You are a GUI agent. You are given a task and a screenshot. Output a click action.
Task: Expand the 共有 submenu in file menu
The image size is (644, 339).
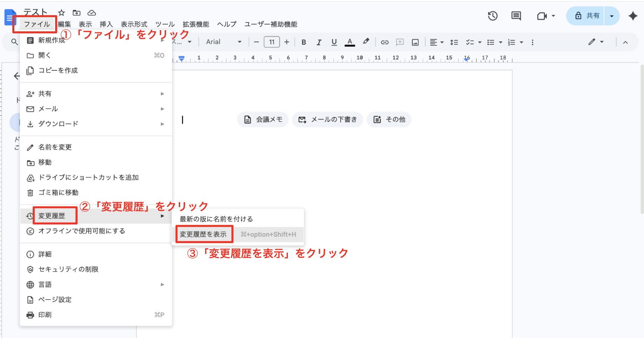96,94
